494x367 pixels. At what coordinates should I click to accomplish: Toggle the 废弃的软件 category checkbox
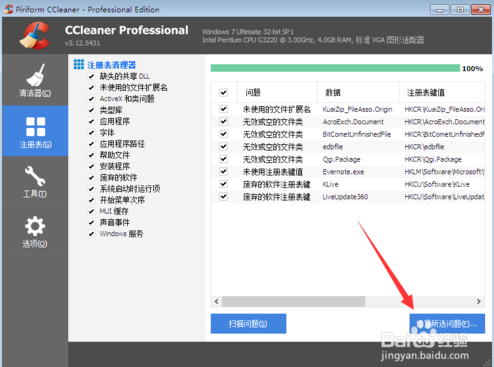click(91, 178)
